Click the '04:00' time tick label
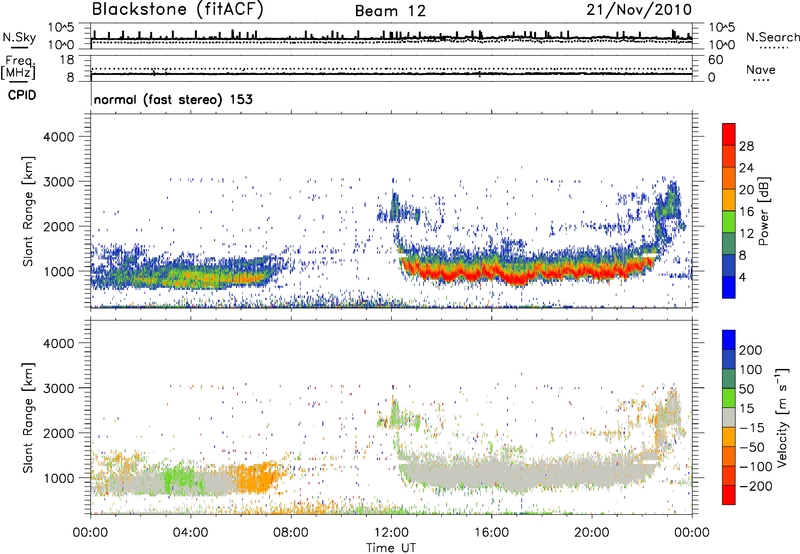This screenshot has width=800, height=554. tap(190, 533)
